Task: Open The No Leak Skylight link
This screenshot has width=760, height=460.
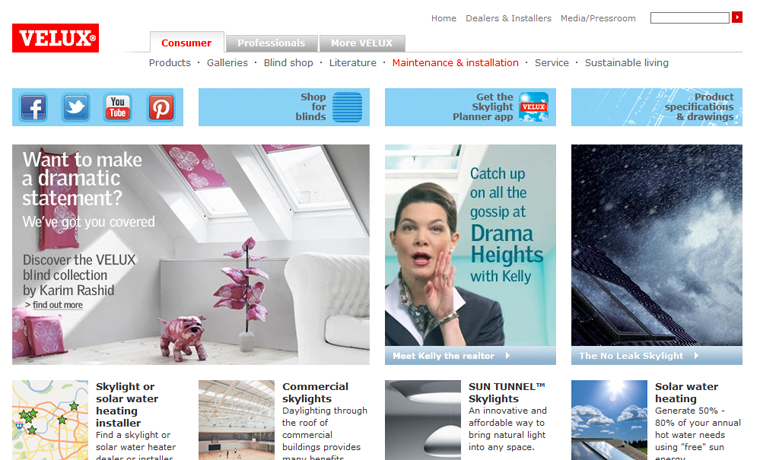Action: coord(631,356)
